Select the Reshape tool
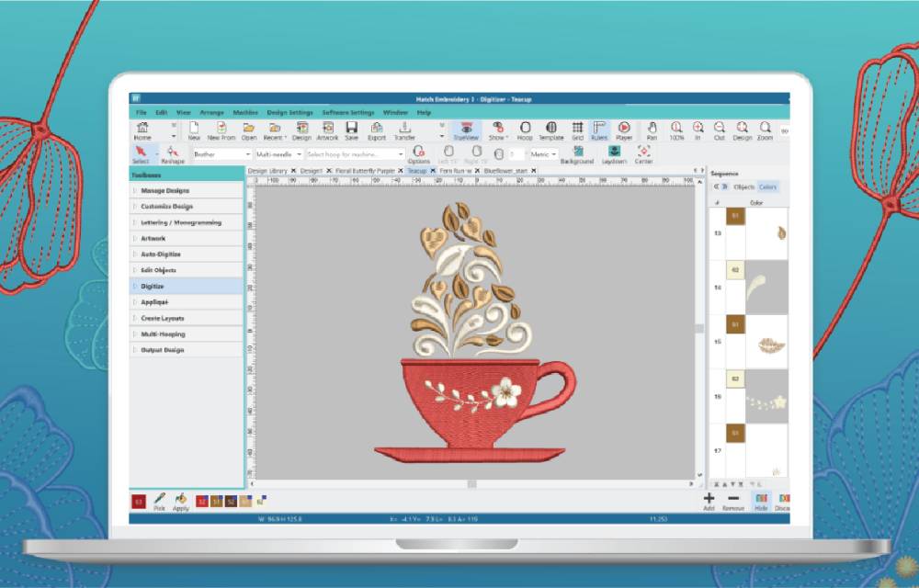Screen dimensions: 919x588 [x=170, y=154]
